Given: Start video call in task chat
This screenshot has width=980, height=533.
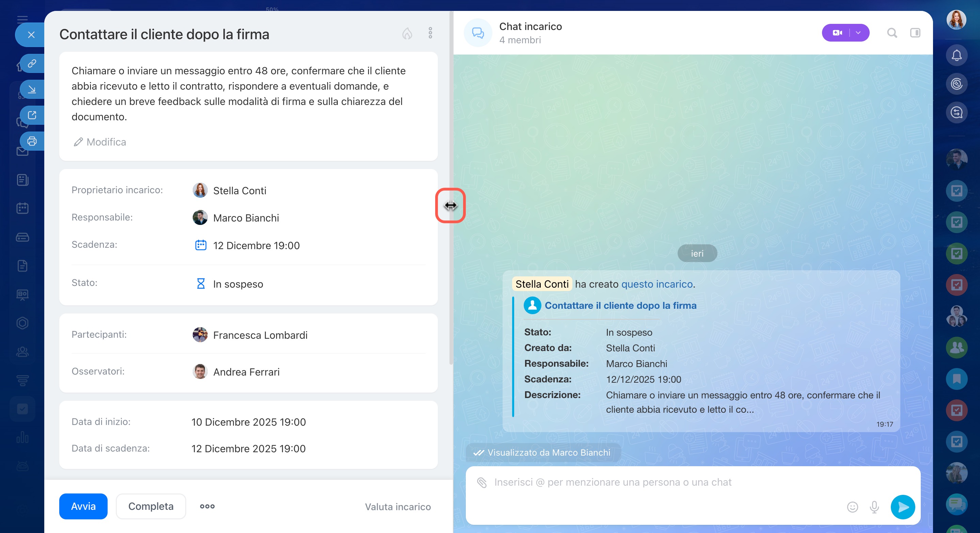Looking at the screenshot, I should (x=837, y=33).
